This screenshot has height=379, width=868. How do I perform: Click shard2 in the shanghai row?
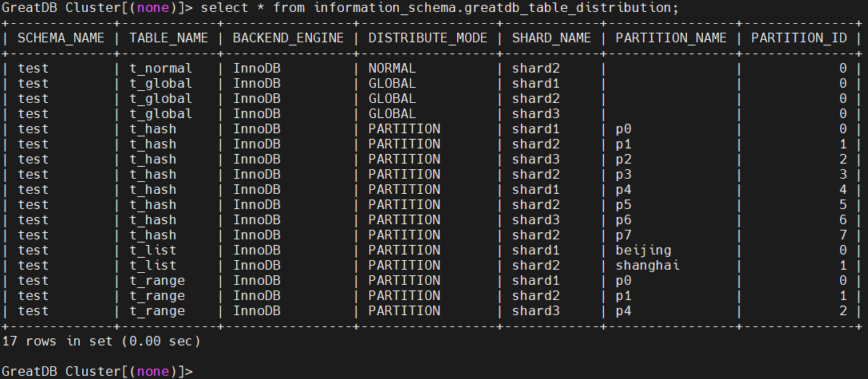click(536, 266)
